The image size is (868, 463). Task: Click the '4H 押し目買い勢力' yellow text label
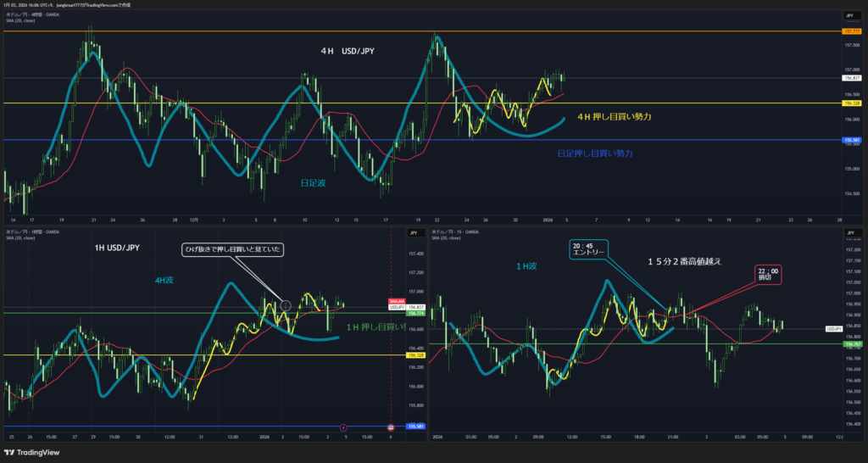coord(614,116)
